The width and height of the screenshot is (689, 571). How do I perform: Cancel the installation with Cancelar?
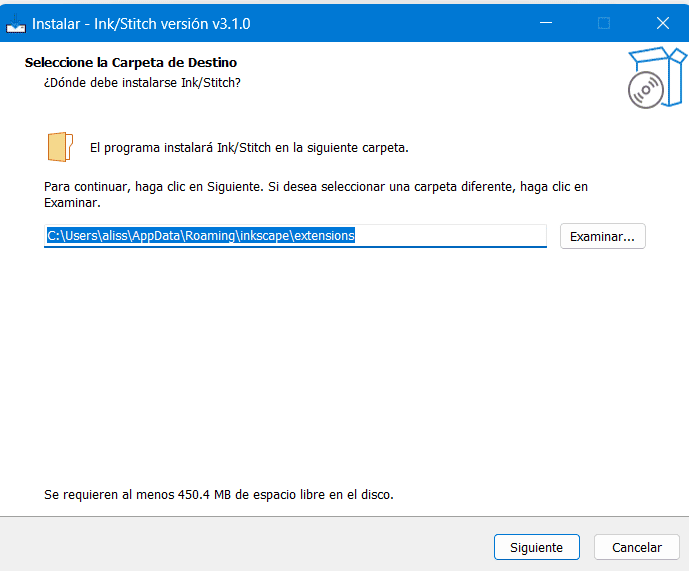tap(637, 547)
